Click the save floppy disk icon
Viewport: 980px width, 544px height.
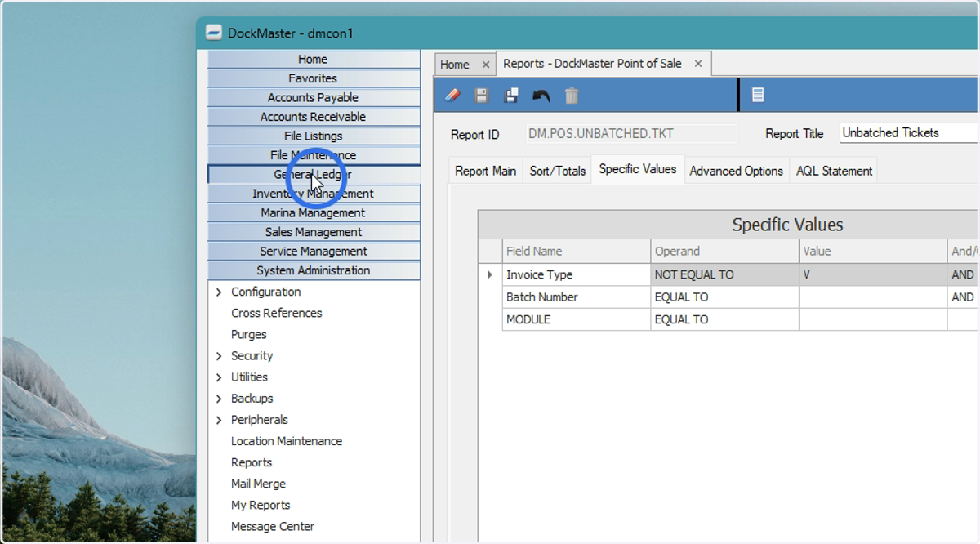pos(482,96)
